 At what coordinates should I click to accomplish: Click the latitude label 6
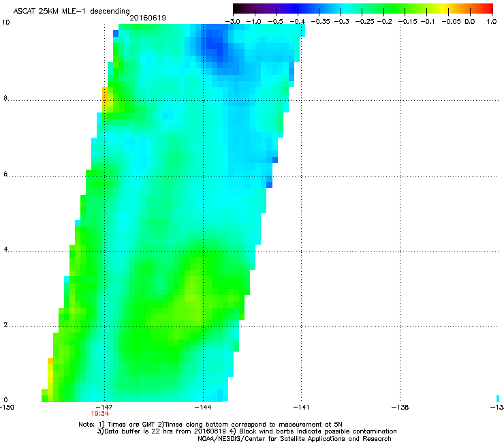coord(5,174)
